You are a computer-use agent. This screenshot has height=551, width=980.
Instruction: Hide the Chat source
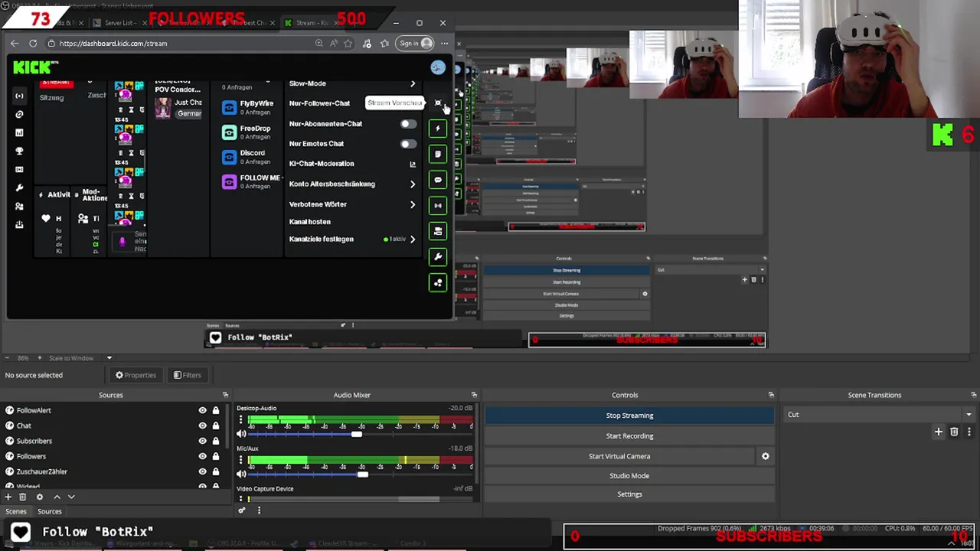[203, 425]
